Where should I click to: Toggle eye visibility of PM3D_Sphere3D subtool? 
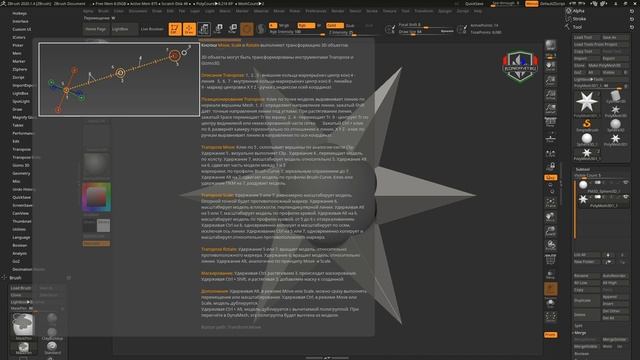[x=625, y=182]
